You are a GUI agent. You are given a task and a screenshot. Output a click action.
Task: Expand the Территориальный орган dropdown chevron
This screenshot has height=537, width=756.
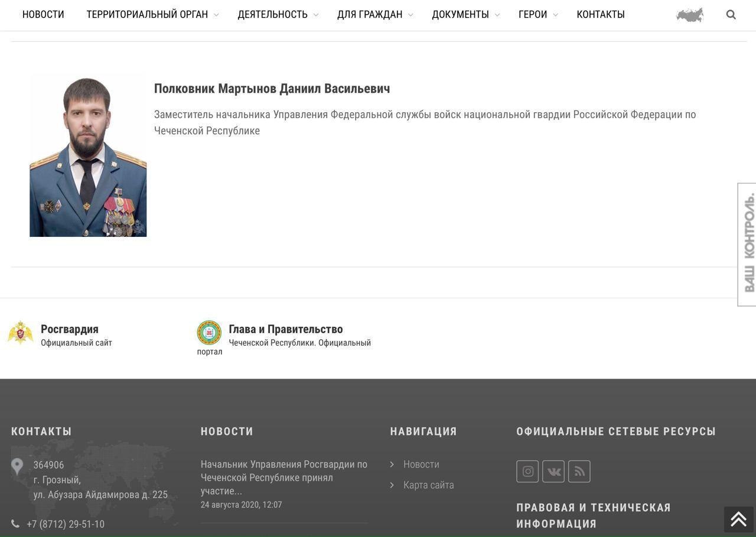point(216,15)
